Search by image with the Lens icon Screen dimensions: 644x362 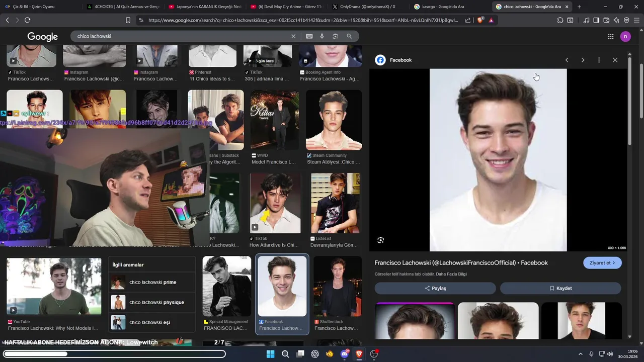click(x=335, y=36)
